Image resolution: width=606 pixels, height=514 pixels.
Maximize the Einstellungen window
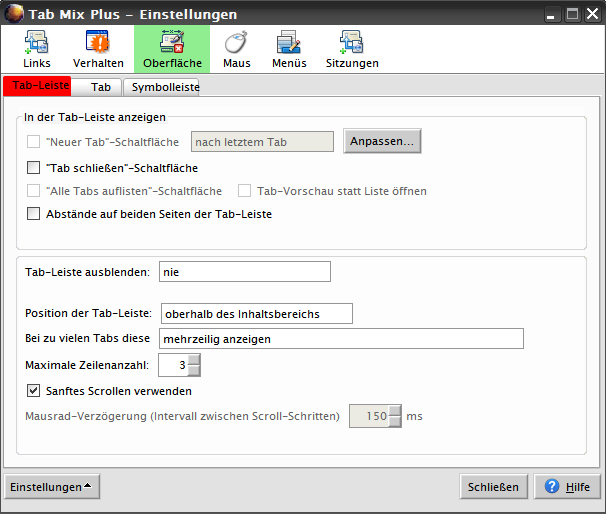(572, 14)
